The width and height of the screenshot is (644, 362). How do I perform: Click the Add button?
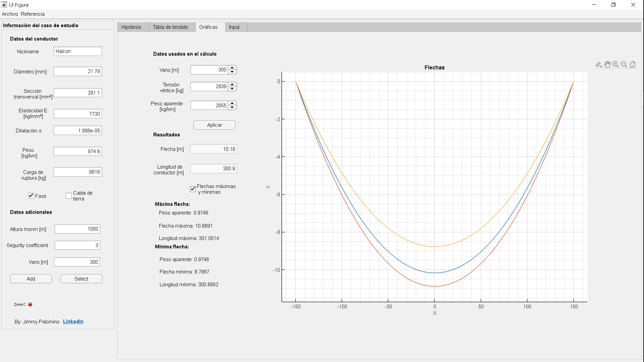coord(31,279)
